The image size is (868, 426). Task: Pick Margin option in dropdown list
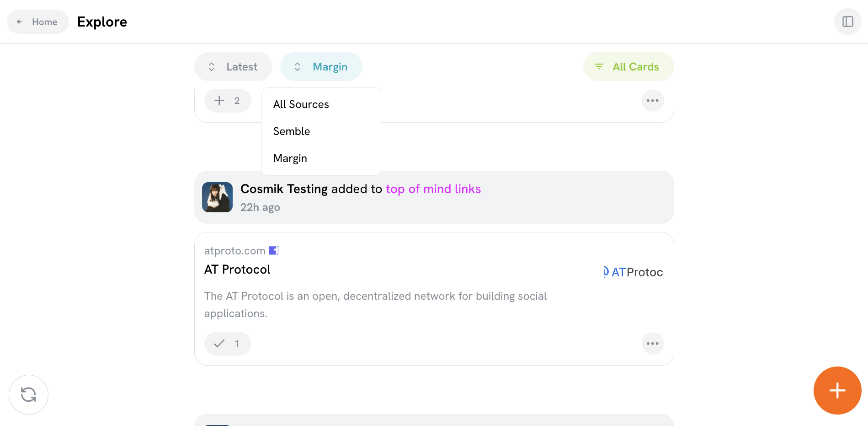tap(290, 158)
